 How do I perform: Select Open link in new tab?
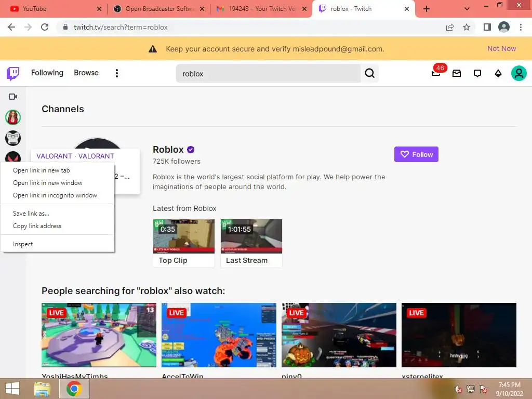57,170
